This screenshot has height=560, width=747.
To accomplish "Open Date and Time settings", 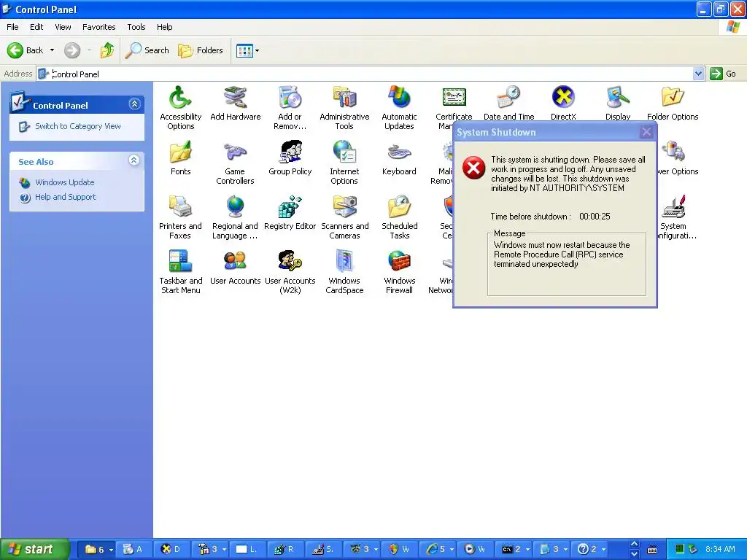I will (508, 104).
